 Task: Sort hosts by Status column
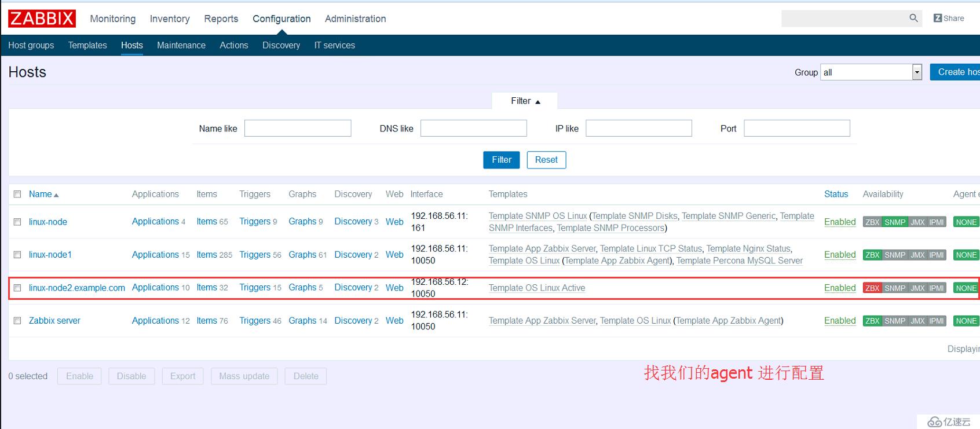click(836, 194)
